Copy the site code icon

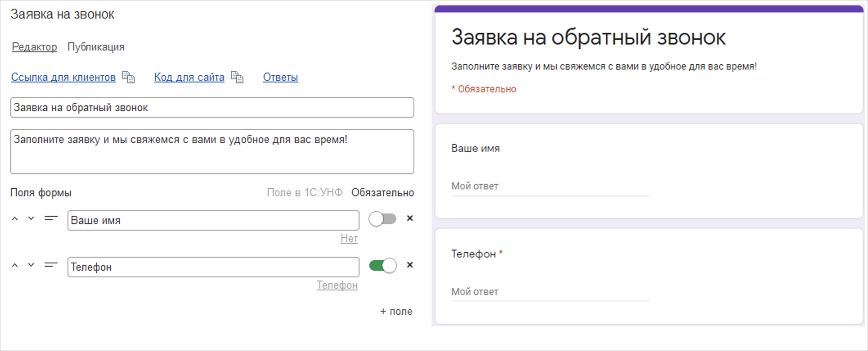(x=237, y=77)
